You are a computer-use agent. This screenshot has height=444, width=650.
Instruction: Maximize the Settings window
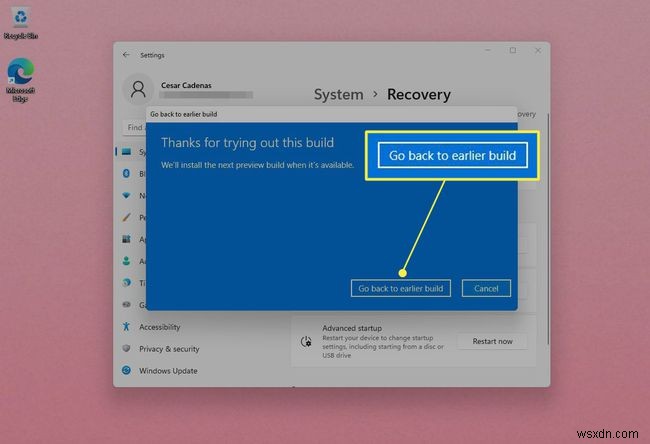coord(513,51)
